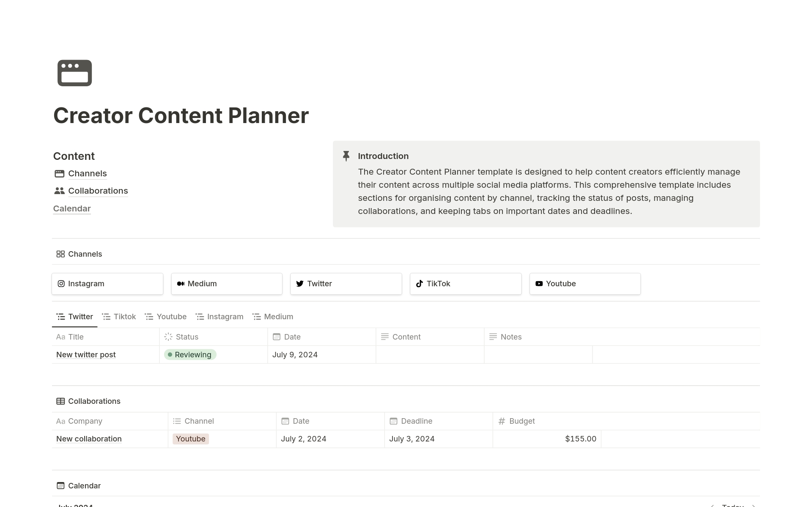The height and width of the screenshot is (507, 812).
Task: Open the Channels link under Content
Action: click(x=87, y=173)
